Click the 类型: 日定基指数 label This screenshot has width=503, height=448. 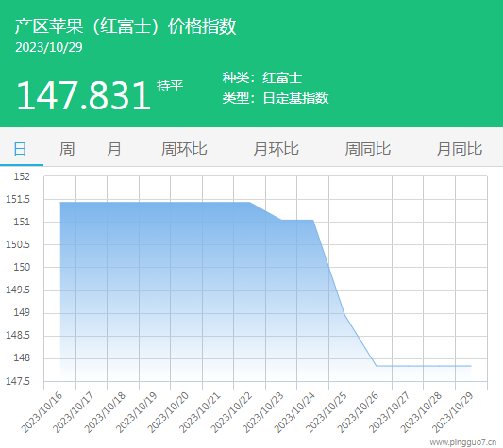276,98
